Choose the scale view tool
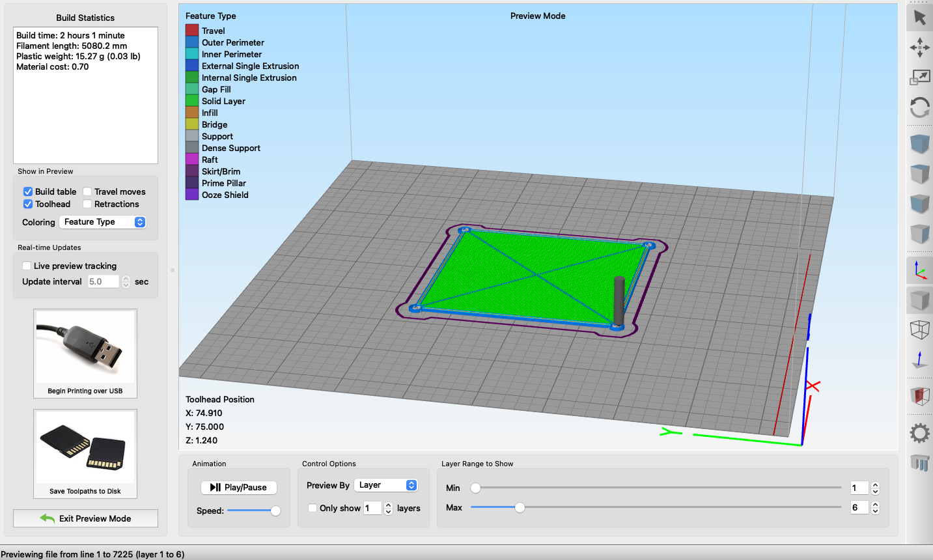 [919, 77]
